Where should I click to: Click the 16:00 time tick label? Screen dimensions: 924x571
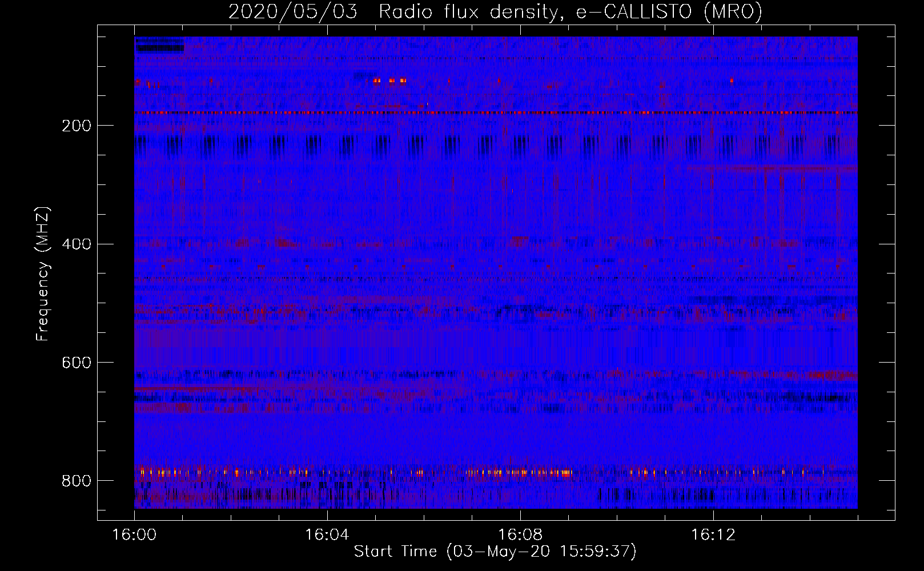(x=134, y=534)
